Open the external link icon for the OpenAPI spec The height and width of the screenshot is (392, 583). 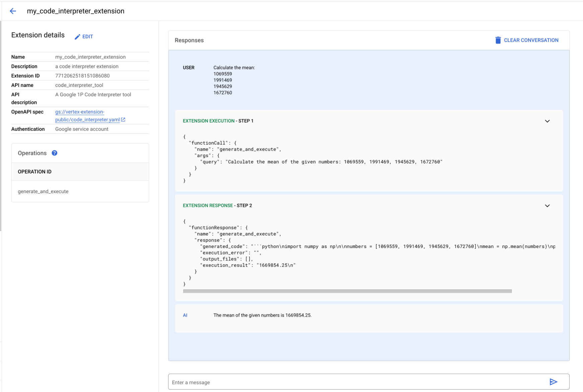pyautogui.click(x=123, y=119)
